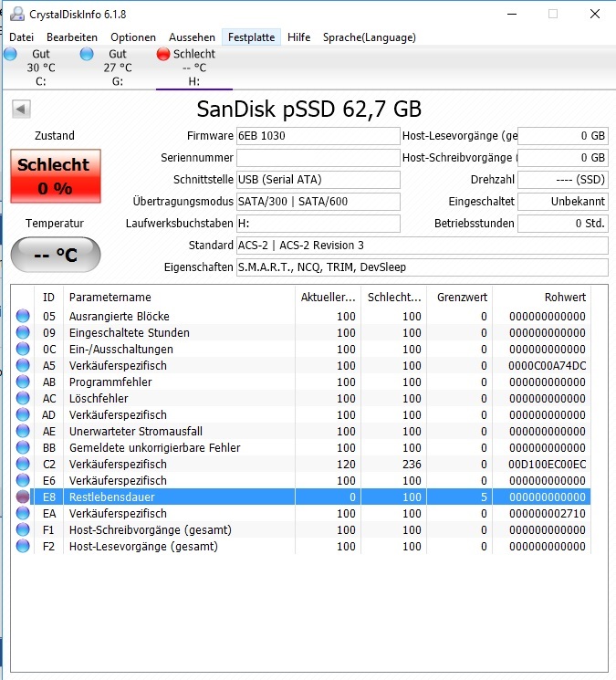Click status orb of the AD row
The image size is (616, 680).
point(23,414)
